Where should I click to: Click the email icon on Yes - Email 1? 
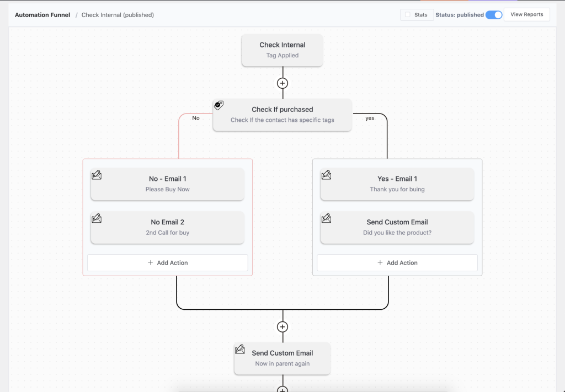click(326, 175)
